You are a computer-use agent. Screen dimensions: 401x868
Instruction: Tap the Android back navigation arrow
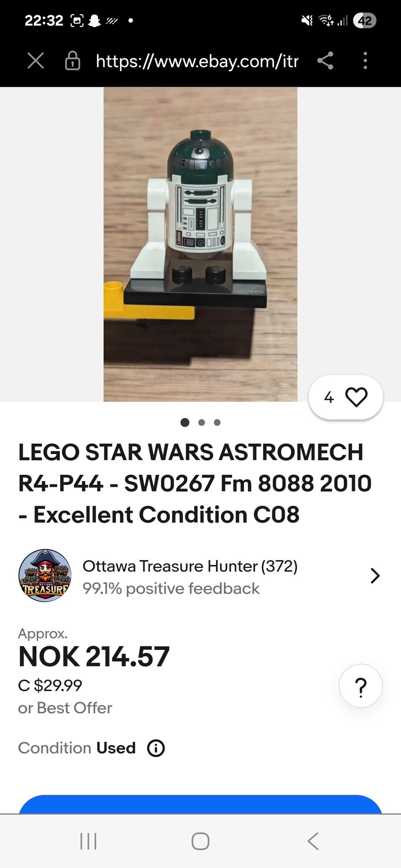(313, 841)
